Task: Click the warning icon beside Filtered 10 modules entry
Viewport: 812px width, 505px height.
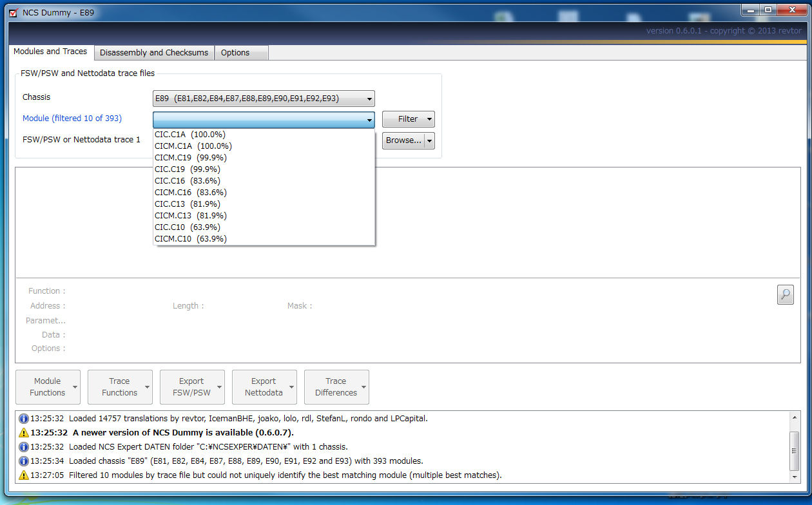Action: pyautogui.click(x=24, y=475)
